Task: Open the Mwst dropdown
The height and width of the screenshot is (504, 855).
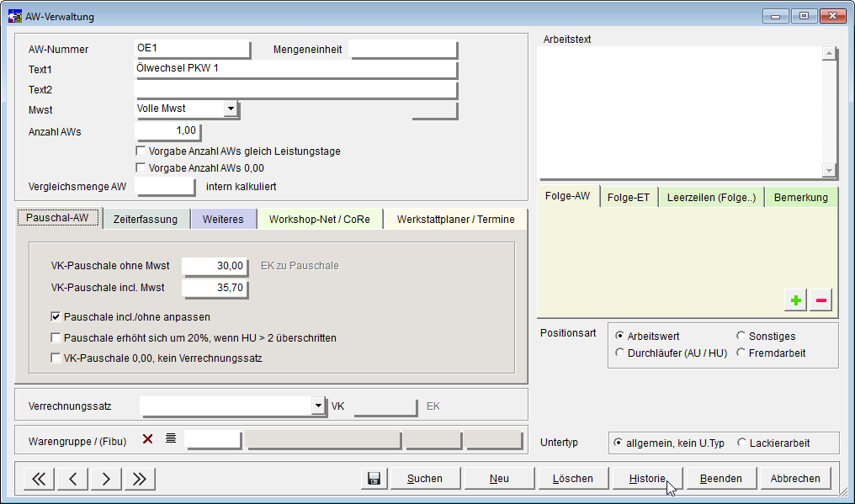Action: (x=231, y=109)
